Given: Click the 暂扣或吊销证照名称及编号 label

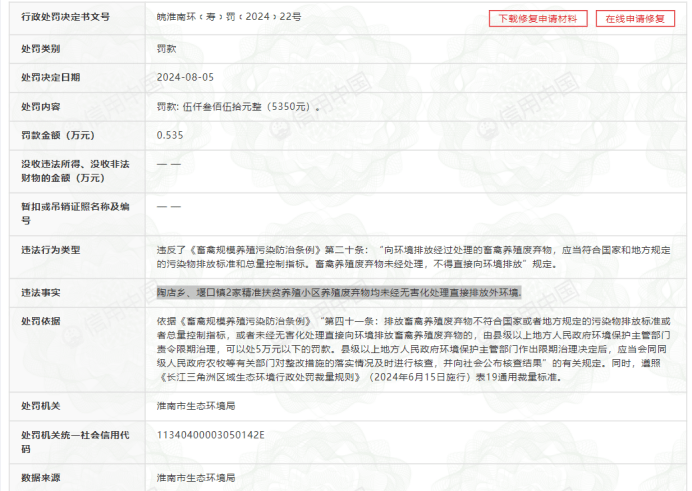Looking at the screenshot, I should pyautogui.click(x=75, y=214).
